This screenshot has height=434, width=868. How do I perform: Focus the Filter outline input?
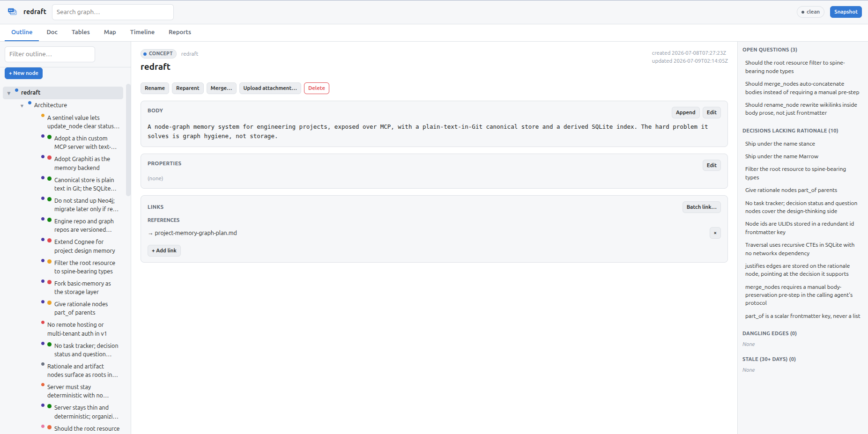(50, 54)
